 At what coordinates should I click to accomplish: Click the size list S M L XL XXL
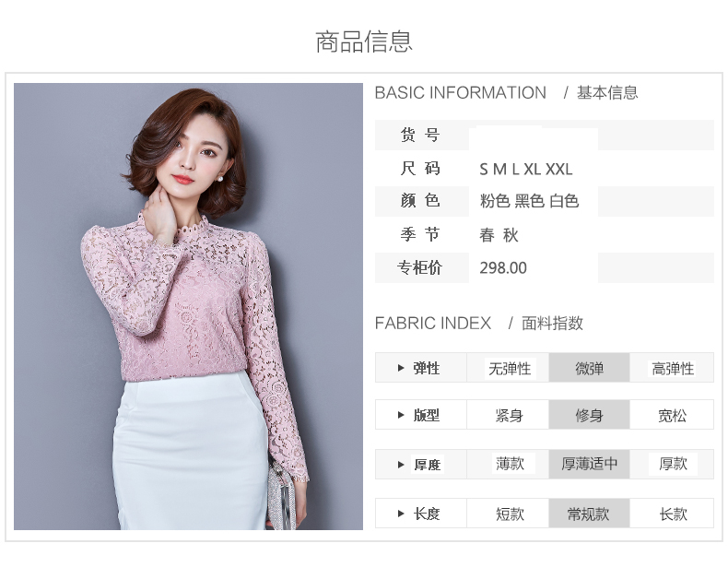point(525,169)
